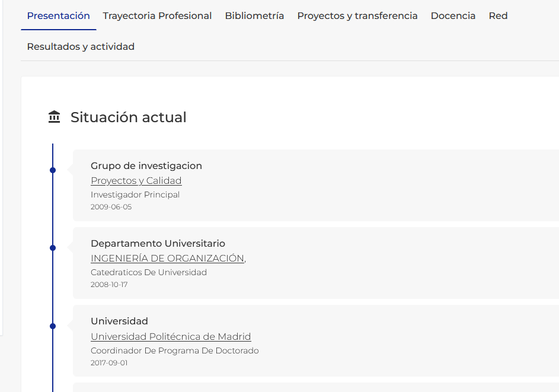Select the date 2009-06-05

(x=111, y=207)
